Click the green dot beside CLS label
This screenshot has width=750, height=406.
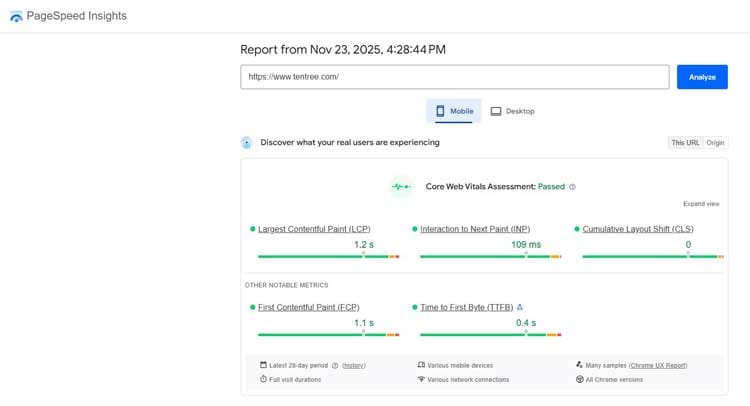pos(577,229)
